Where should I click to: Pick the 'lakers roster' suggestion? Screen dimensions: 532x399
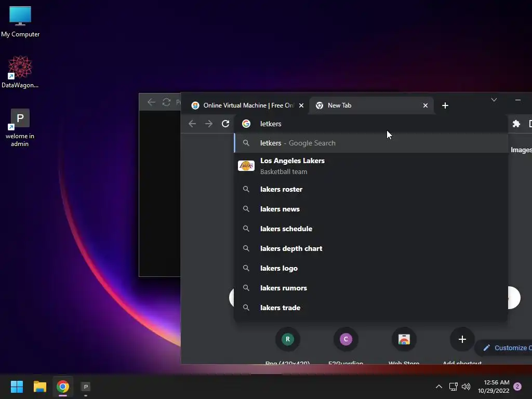(x=371, y=189)
